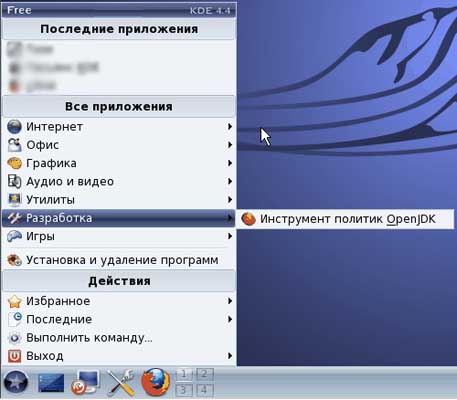The image size is (457, 400).
Task: Open Firefox from the panel
Action: (x=155, y=382)
